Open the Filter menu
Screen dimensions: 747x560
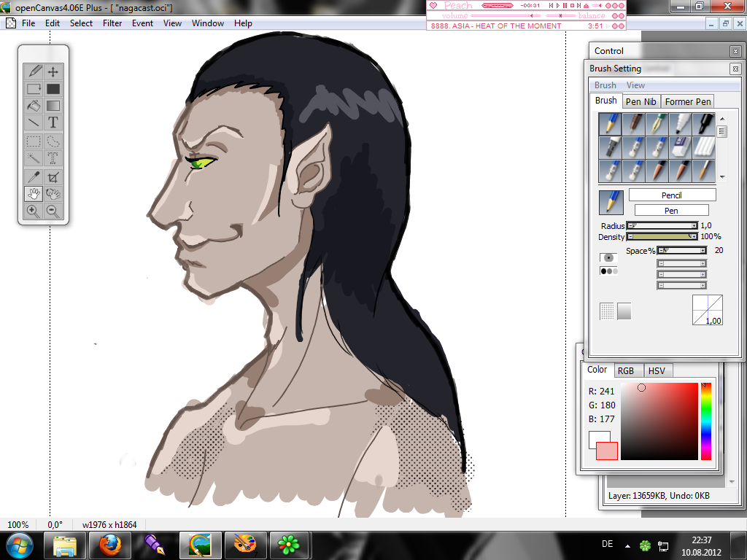pos(112,23)
